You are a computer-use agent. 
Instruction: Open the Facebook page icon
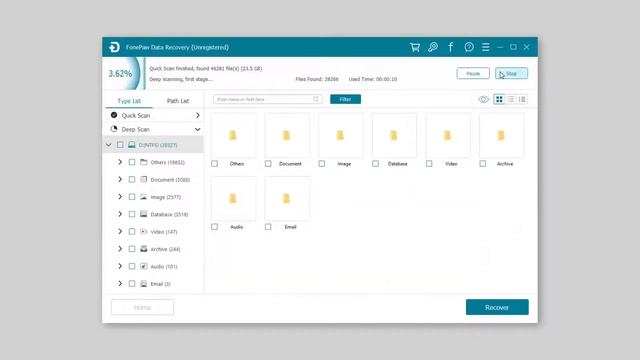pyautogui.click(x=451, y=47)
